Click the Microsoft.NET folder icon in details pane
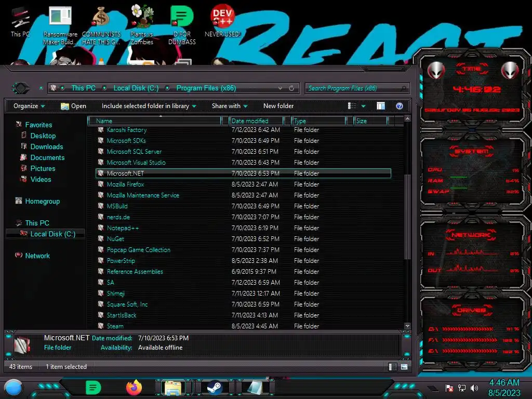 (x=22, y=345)
